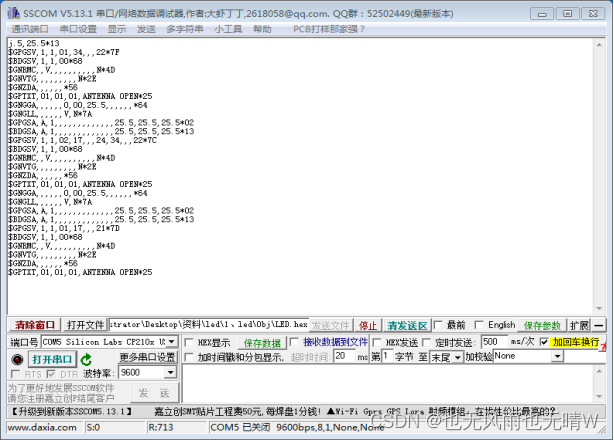Uncheck the 加回车换行 checkbox
614x440 pixels.
[544, 342]
